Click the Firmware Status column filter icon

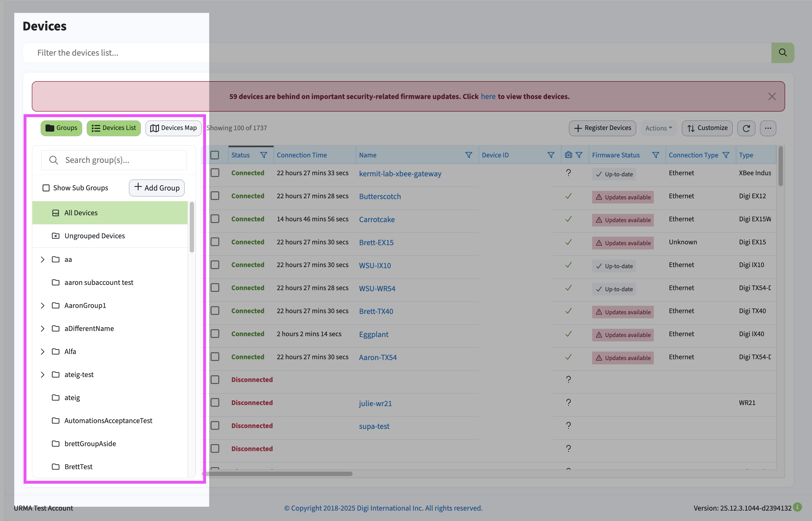[x=655, y=155]
